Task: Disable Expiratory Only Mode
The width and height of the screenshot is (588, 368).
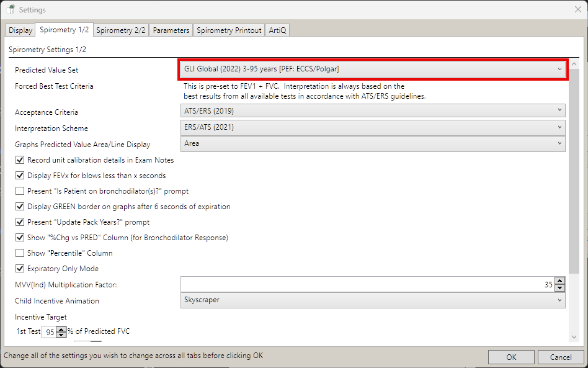Action: (x=20, y=269)
